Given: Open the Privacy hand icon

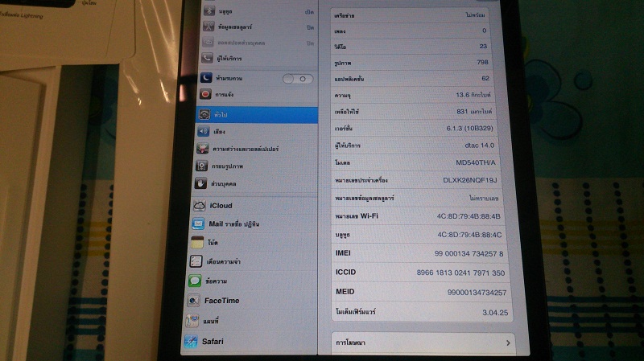Looking at the screenshot, I should (x=200, y=183).
